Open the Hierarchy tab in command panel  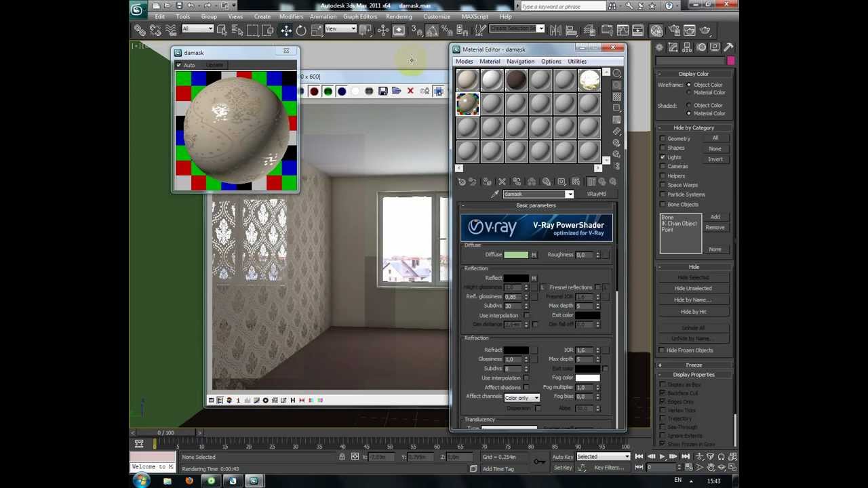tap(687, 47)
